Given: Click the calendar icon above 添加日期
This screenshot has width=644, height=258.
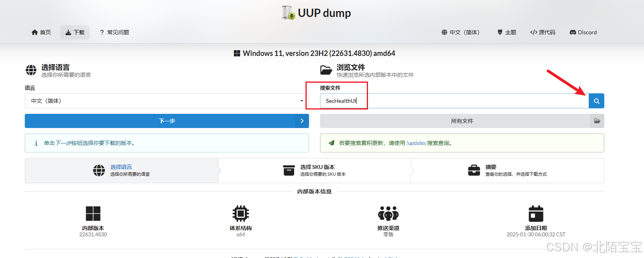Looking at the screenshot, I should coord(536,213).
